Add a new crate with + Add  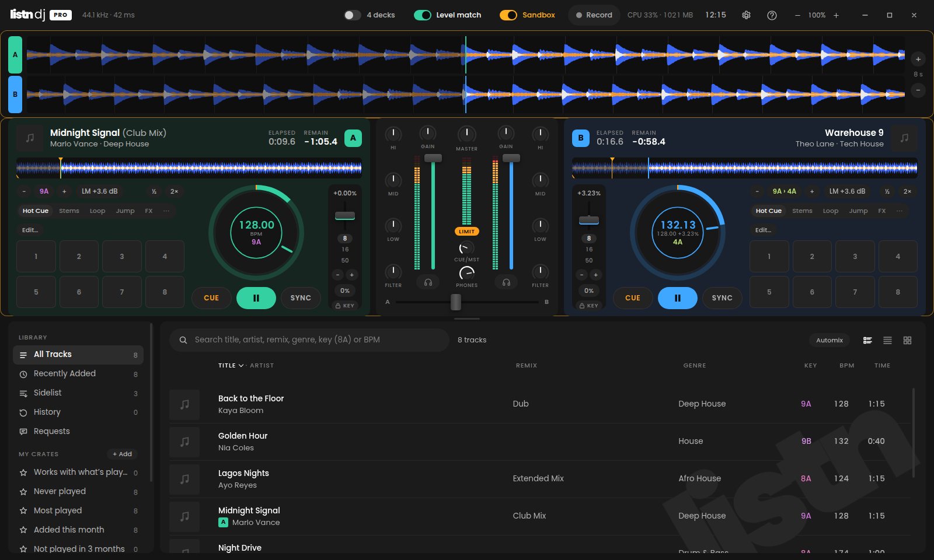point(123,454)
